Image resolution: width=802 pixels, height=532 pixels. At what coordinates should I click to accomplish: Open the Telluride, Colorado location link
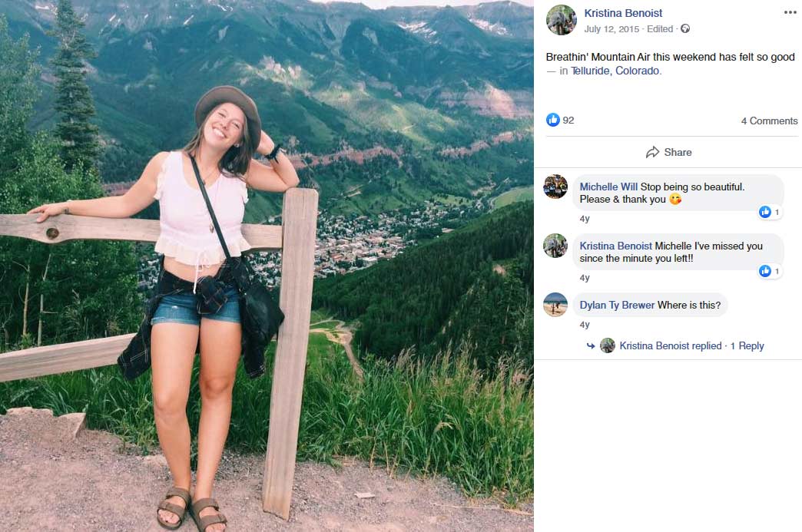point(615,71)
